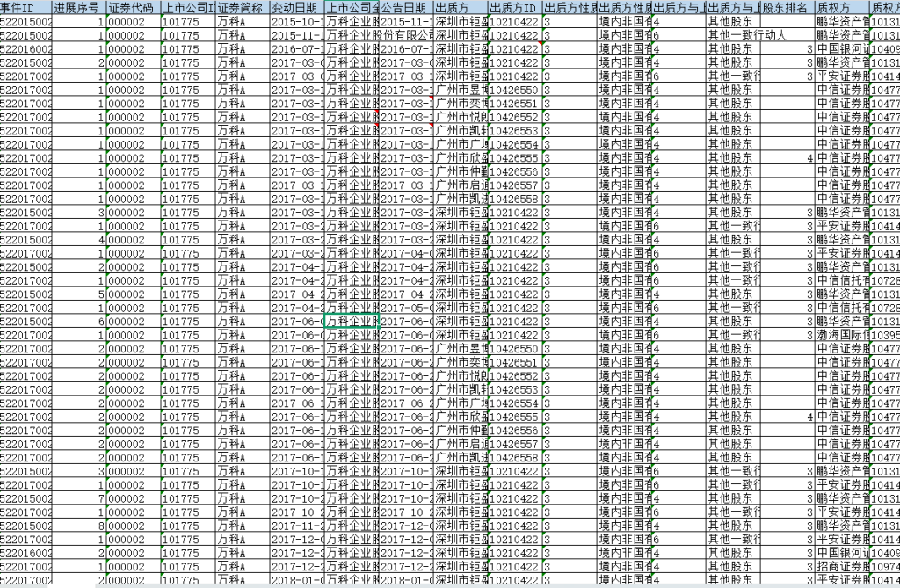The height and width of the screenshot is (588, 900).
Task: Select the 进展序号 column header cell
Action: [x=78, y=7]
